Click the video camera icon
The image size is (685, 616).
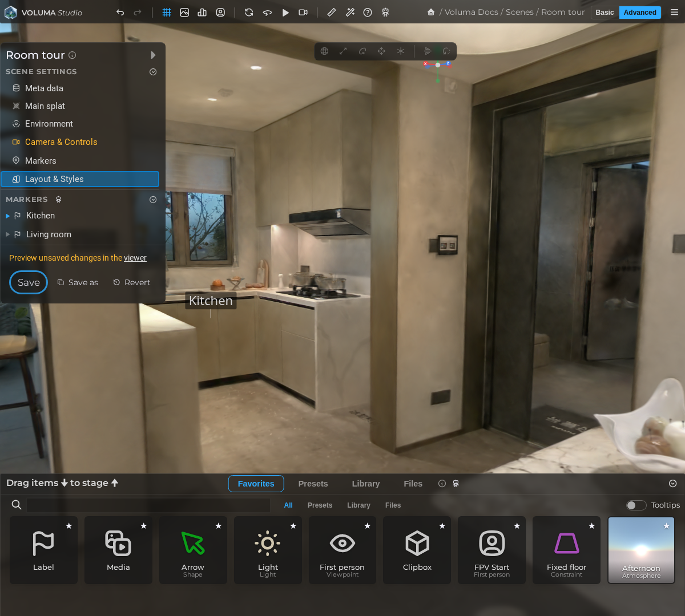(303, 12)
